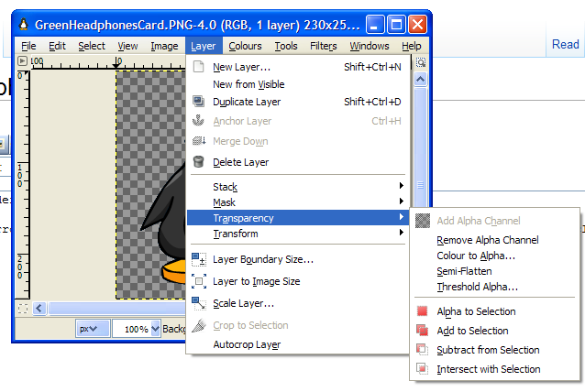Choose Add to Selection
Image resolution: width=585 pixels, height=392 pixels.
(x=495, y=331)
